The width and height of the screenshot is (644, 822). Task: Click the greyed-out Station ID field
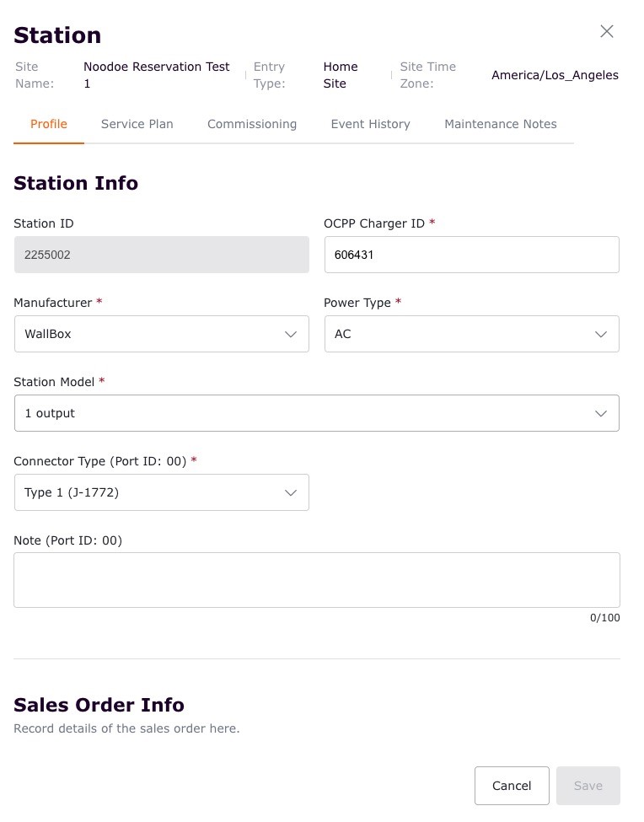pos(161,255)
